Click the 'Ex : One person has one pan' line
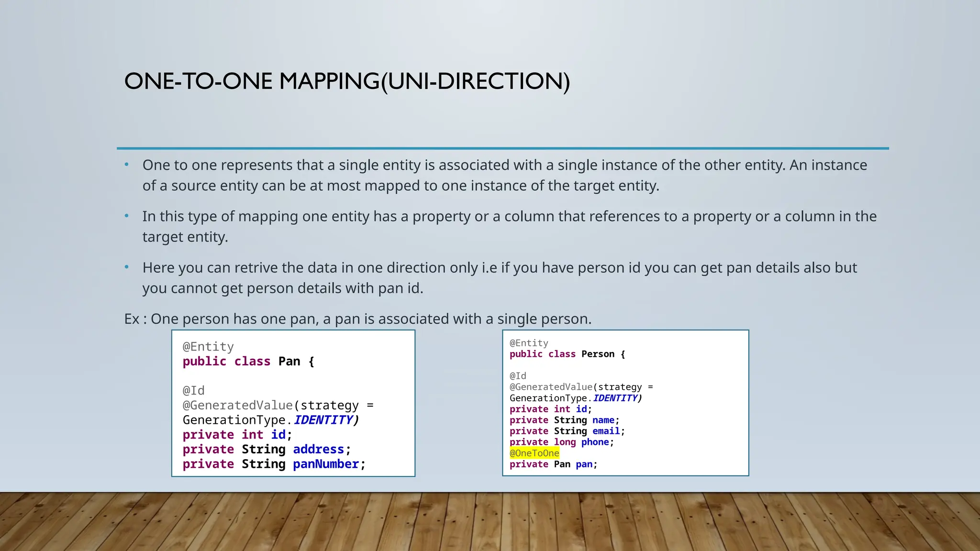980x551 pixels. pos(357,319)
